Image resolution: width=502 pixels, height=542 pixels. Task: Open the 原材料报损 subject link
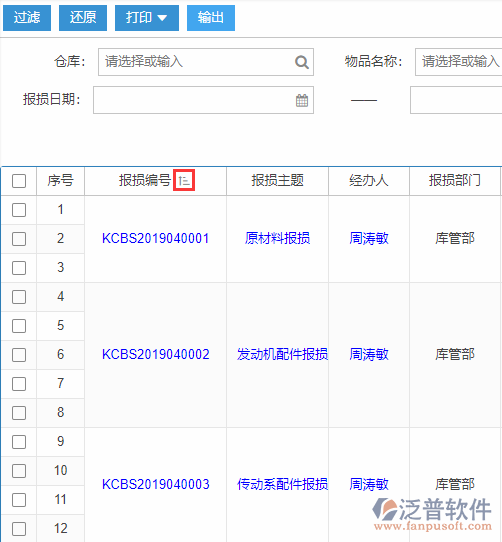click(278, 239)
